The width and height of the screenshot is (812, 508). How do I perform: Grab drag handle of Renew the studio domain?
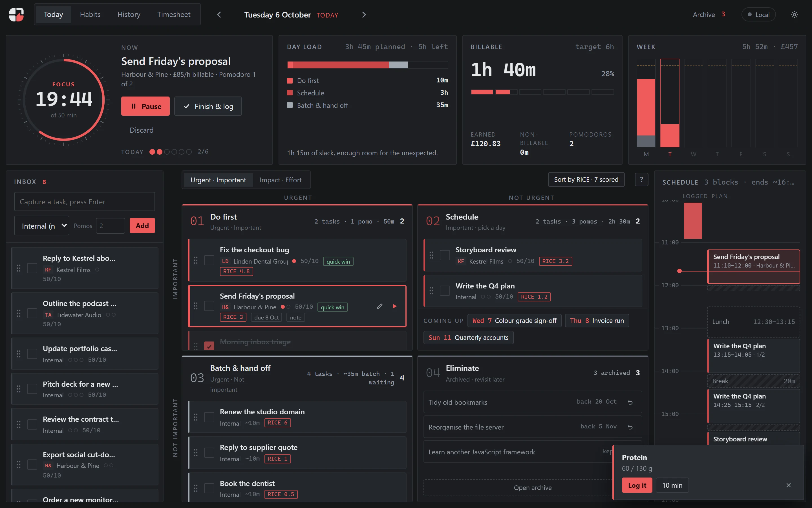[x=196, y=417]
